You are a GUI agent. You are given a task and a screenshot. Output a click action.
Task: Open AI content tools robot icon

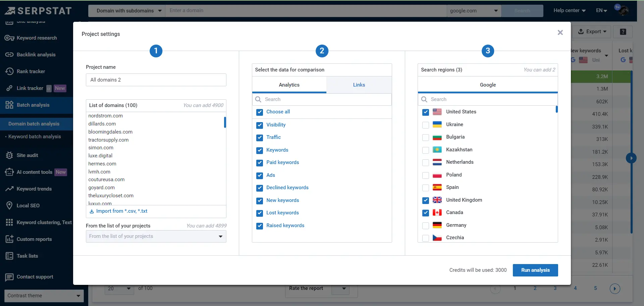pos(9,172)
